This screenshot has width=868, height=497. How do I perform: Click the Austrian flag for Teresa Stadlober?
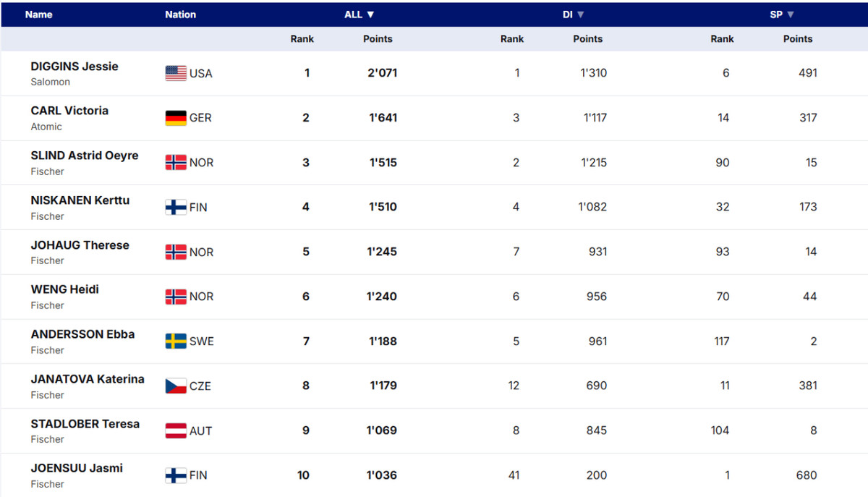(x=176, y=431)
